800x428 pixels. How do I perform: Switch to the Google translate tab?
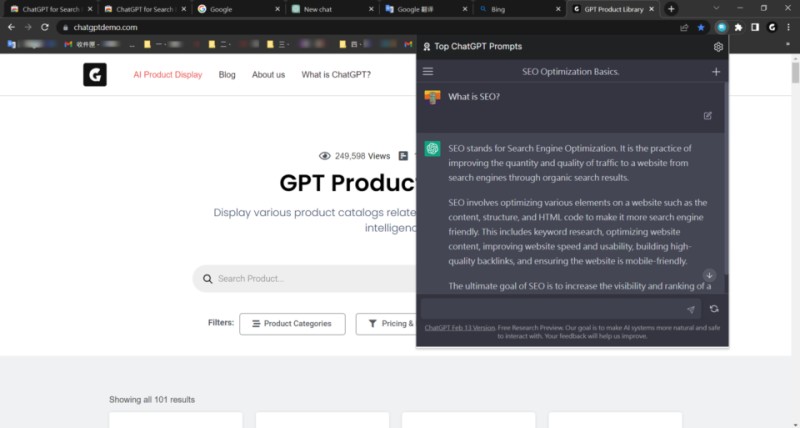click(427, 9)
